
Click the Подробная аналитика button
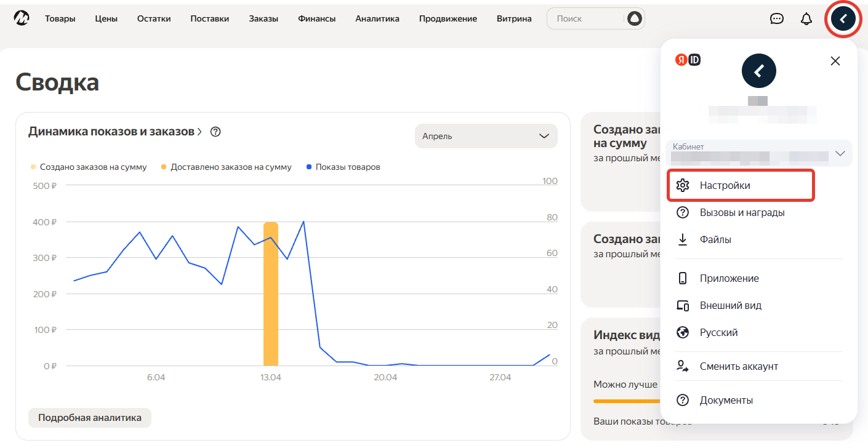[90, 418]
